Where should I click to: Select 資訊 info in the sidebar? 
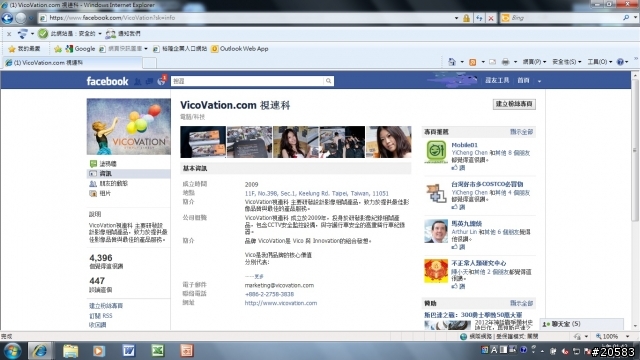[x=129, y=173]
